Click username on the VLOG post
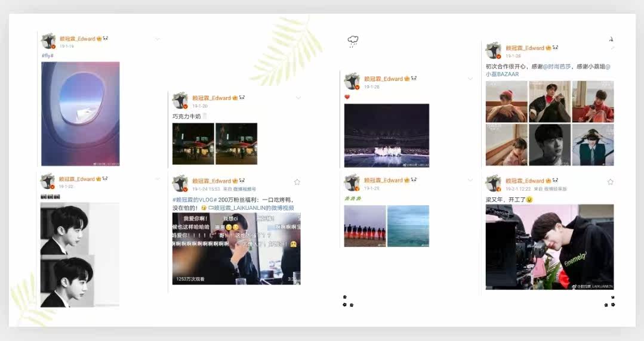644x341 pixels. 211,181
